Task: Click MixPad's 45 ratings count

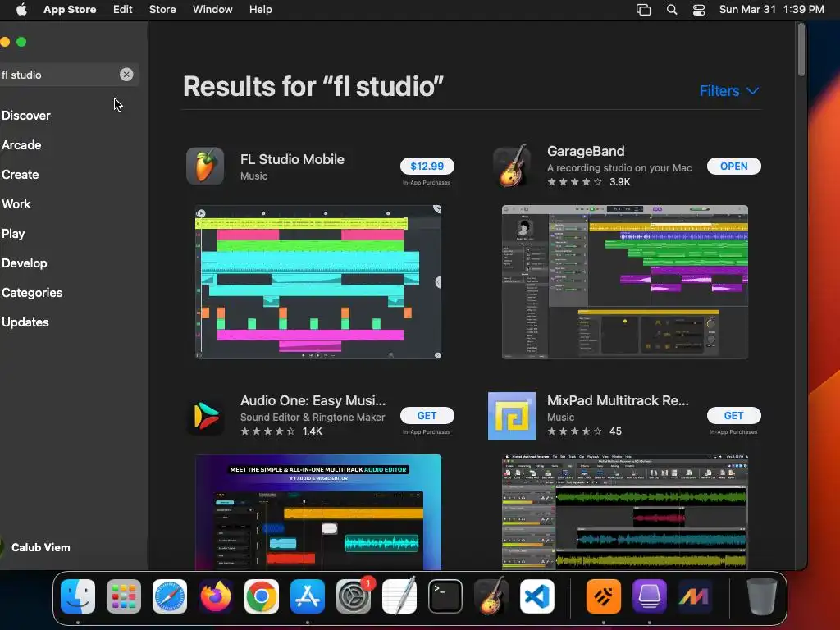Action: pyautogui.click(x=615, y=431)
